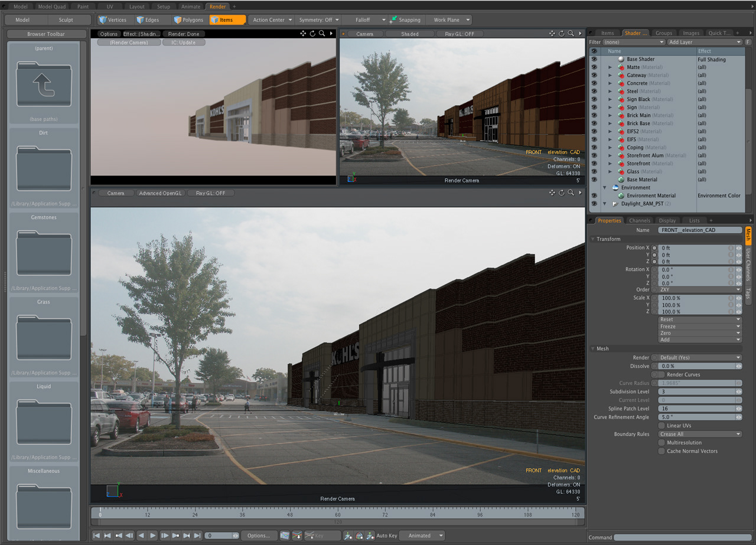The width and height of the screenshot is (756, 545).
Task: Click the grayed-out Key button
Action: [x=322, y=536]
